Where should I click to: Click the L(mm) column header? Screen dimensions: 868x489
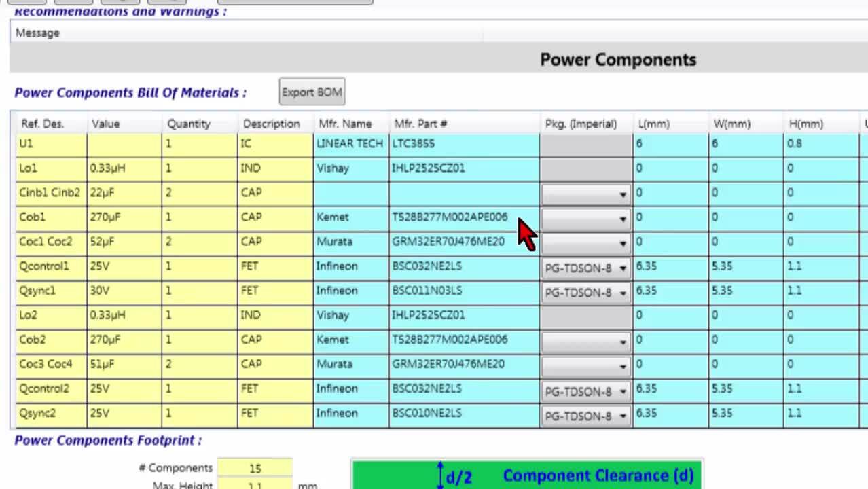coord(671,124)
